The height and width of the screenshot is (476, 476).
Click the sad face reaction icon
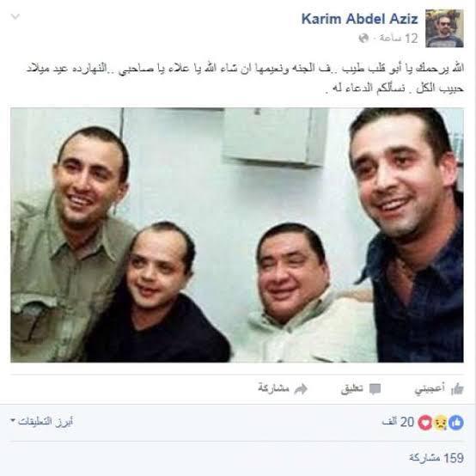[441, 422]
